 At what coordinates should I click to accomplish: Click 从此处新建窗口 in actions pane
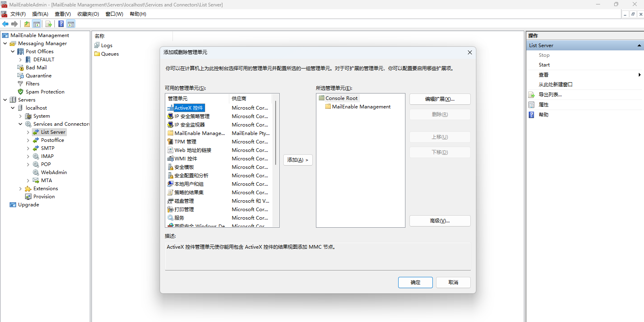pos(555,85)
